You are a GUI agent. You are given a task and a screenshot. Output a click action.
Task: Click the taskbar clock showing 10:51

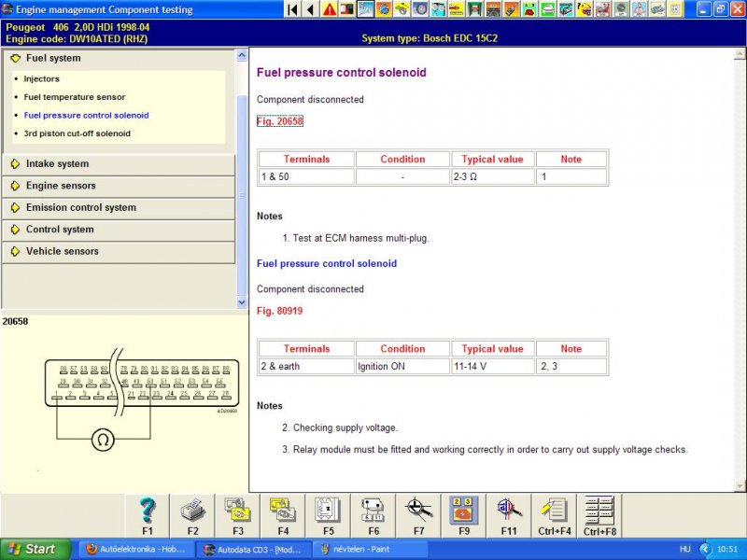point(727,549)
